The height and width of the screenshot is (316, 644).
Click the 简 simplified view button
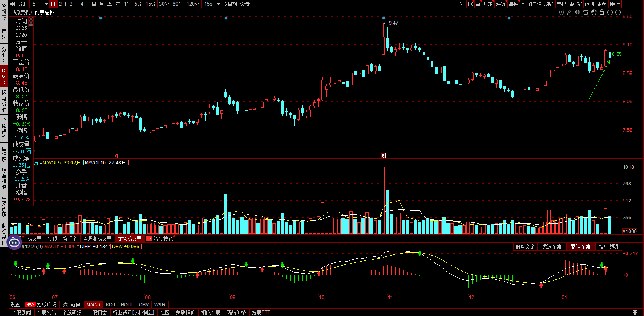pos(478,4)
